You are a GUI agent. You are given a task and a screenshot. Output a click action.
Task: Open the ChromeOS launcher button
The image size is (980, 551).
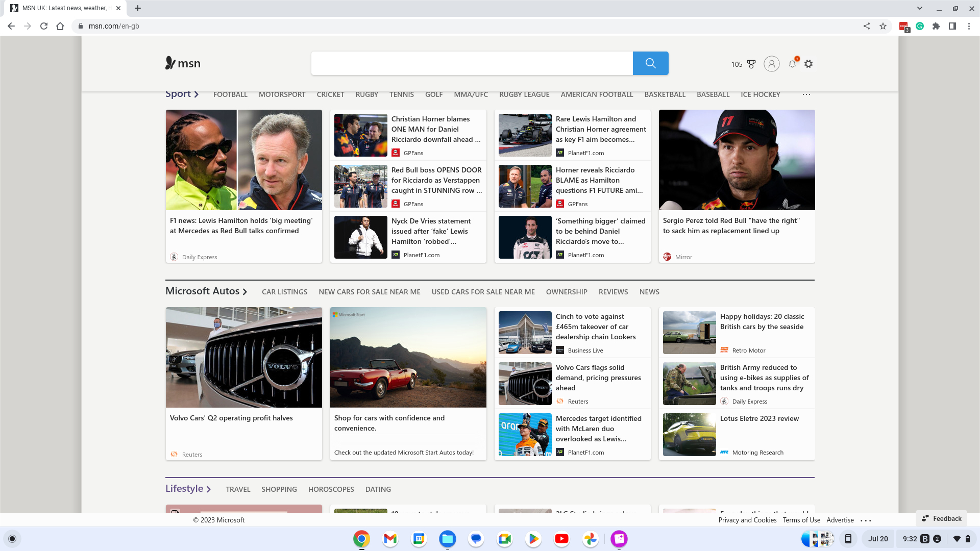[x=12, y=539]
